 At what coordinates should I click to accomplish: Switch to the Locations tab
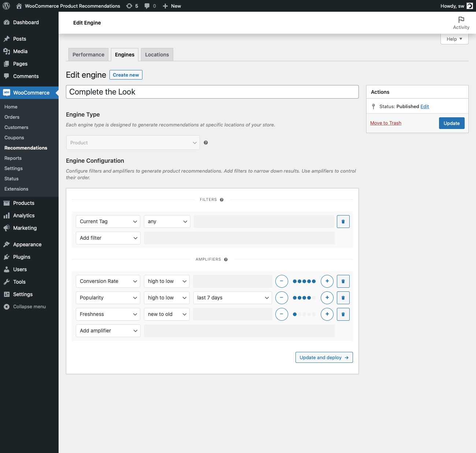pos(157,54)
